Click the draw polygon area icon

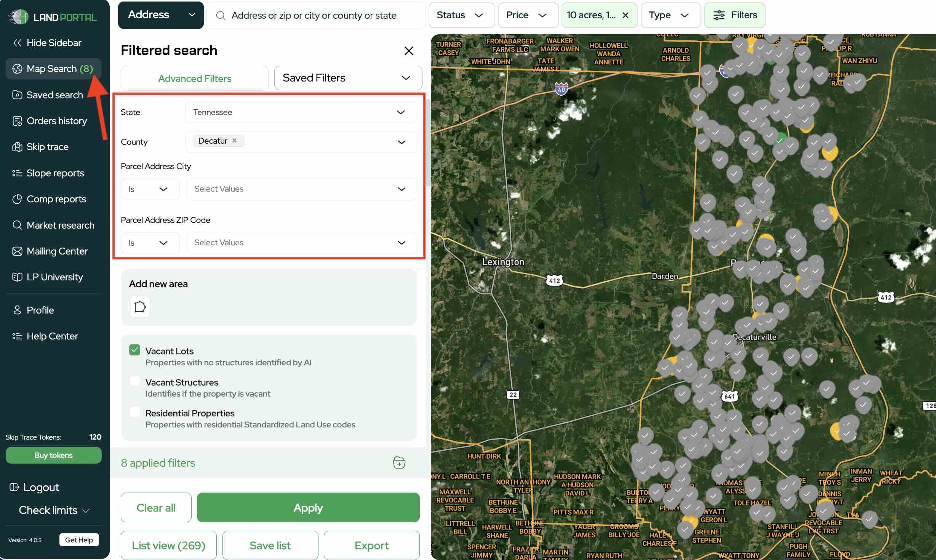pos(140,306)
